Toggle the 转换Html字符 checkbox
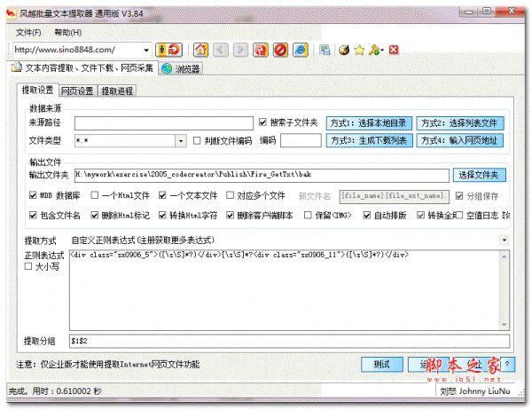The width and height of the screenshot is (532, 410). point(162,216)
